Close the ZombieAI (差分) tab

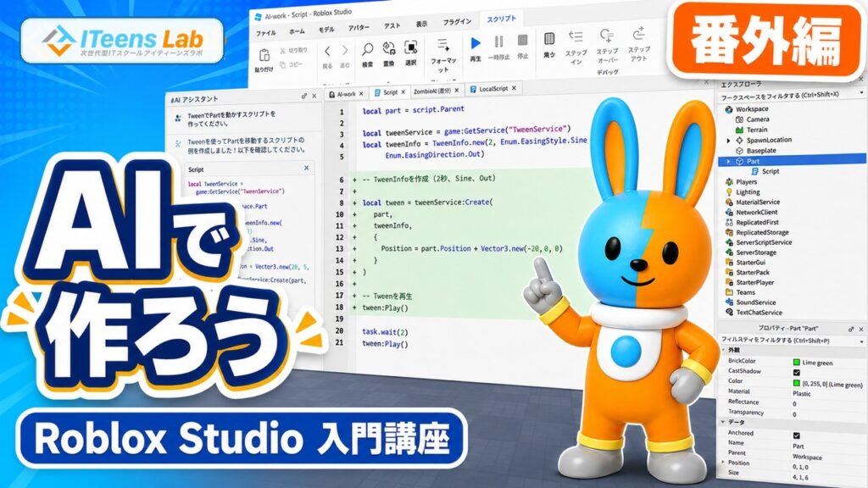coord(457,90)
